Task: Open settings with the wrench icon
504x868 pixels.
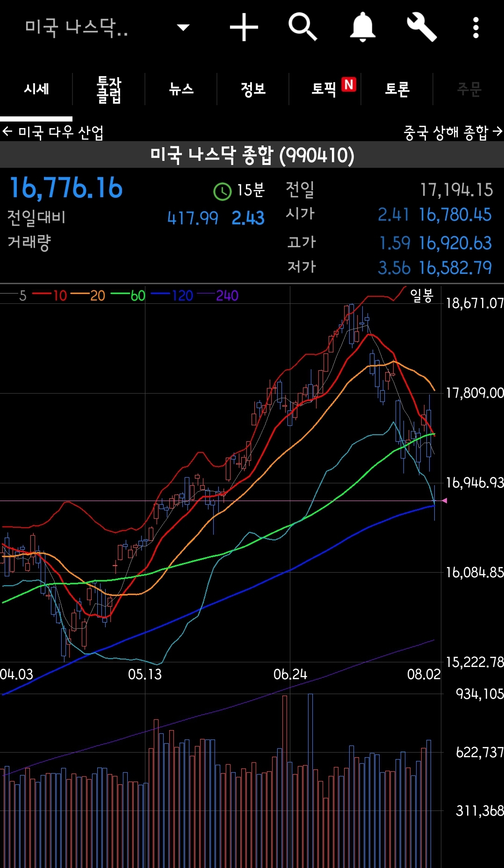Action: [x=422, y=27]
